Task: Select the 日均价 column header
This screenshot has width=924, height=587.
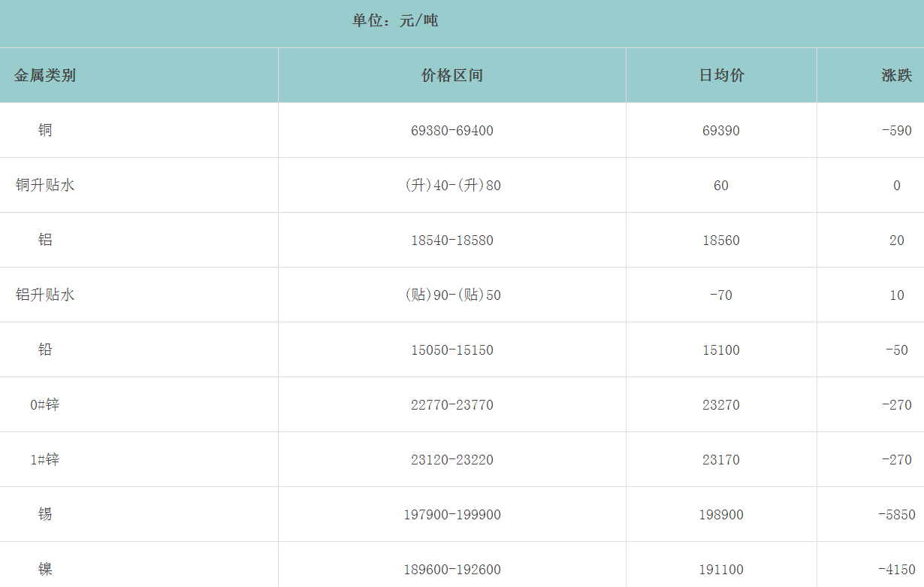Action: pos(721,75)
